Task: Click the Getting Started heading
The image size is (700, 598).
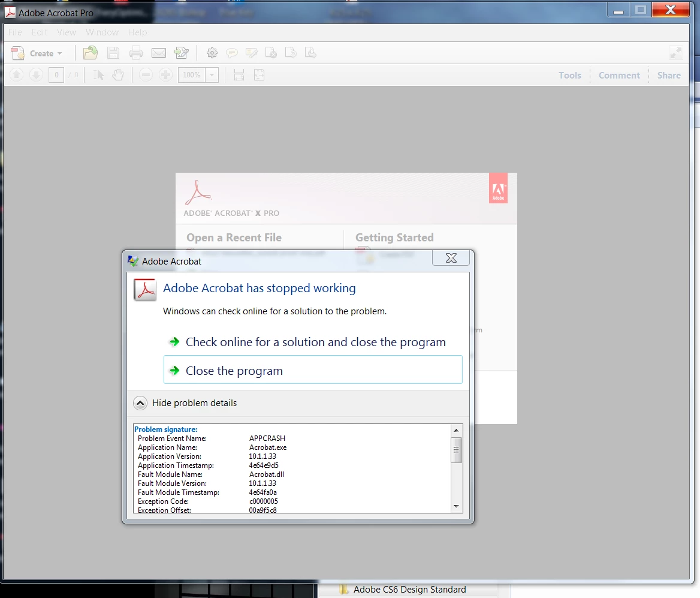Action: pyautogui.click(x=394, y=238)
